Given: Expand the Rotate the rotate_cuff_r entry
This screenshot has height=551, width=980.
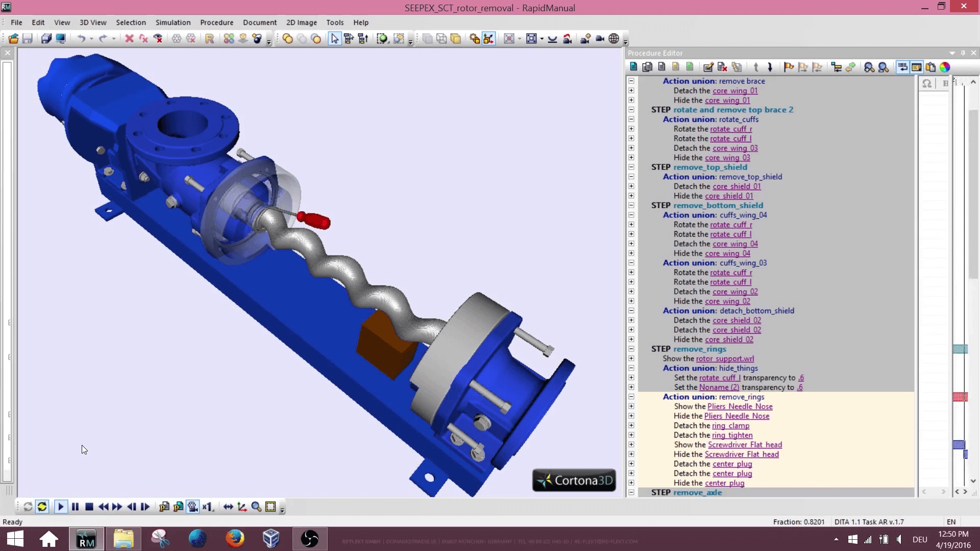Looking at the screenshot, I should (x=631, y=129).
